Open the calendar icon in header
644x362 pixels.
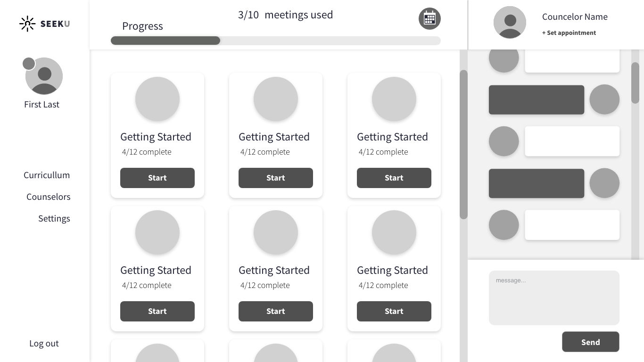(429, 19)
